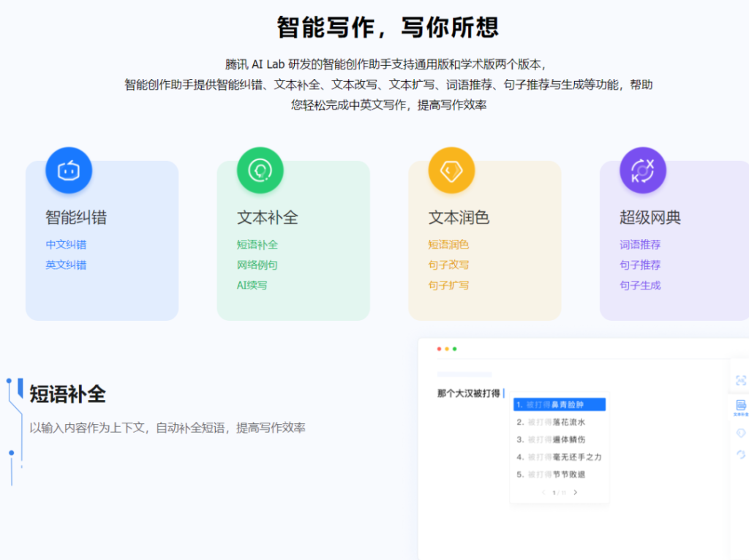Open the AI续写 link
Image resolution: width=749 pixels, height=560 pixels.
coord(252,286)
